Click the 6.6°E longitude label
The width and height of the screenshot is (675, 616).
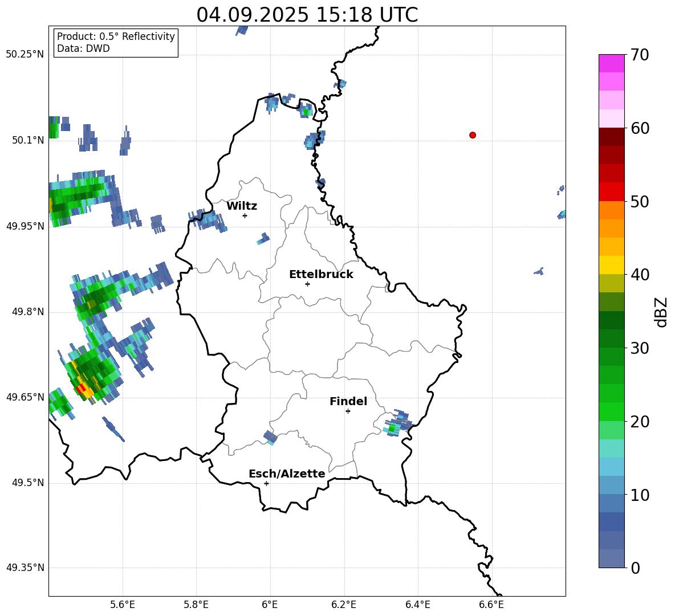point(491,605)
